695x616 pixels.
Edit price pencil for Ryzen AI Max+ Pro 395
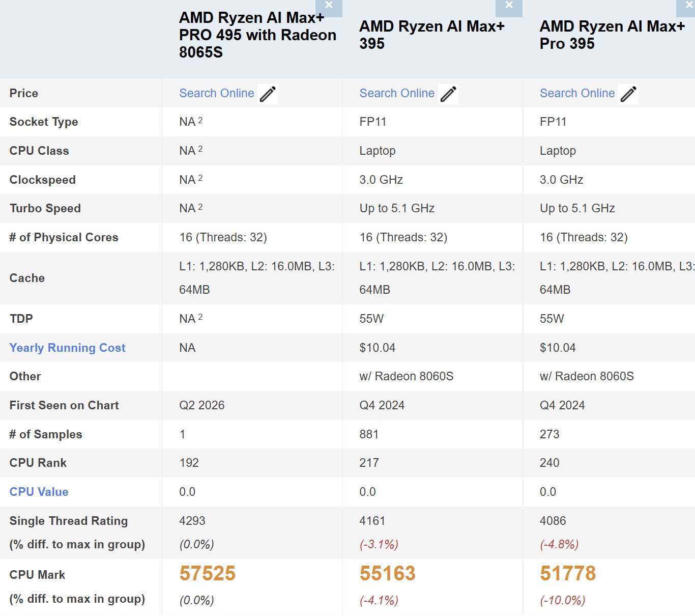[628, 94]
